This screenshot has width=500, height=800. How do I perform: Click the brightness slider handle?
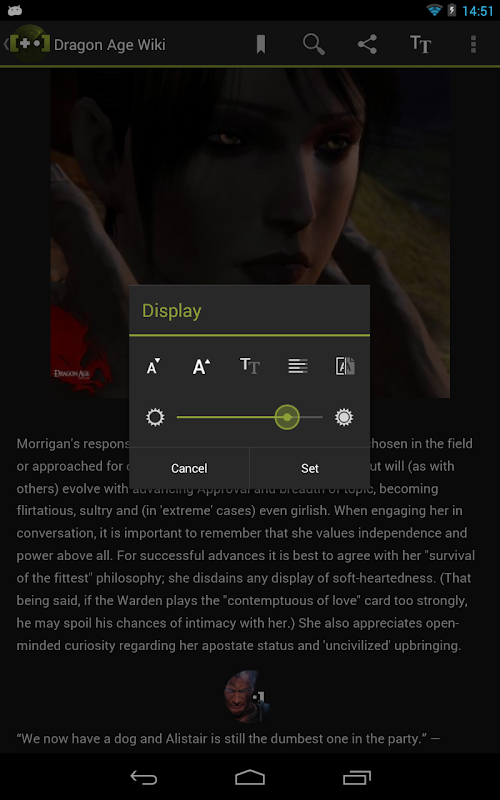point(287,417)
